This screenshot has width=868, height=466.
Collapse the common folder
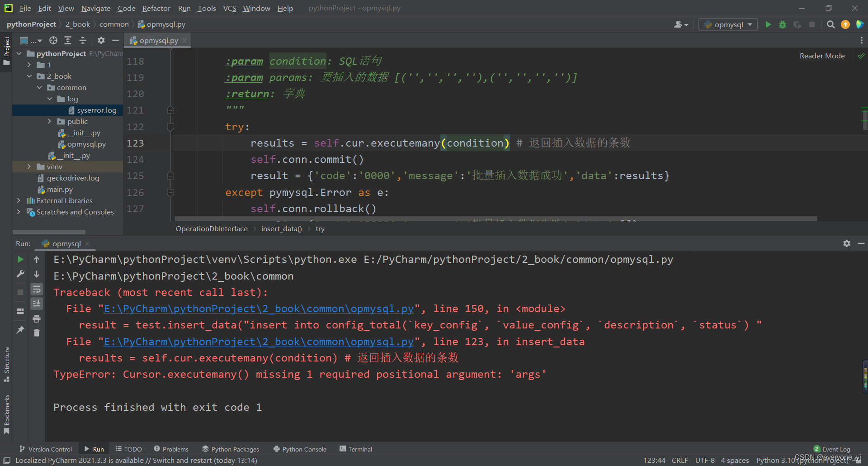[39, 87]
